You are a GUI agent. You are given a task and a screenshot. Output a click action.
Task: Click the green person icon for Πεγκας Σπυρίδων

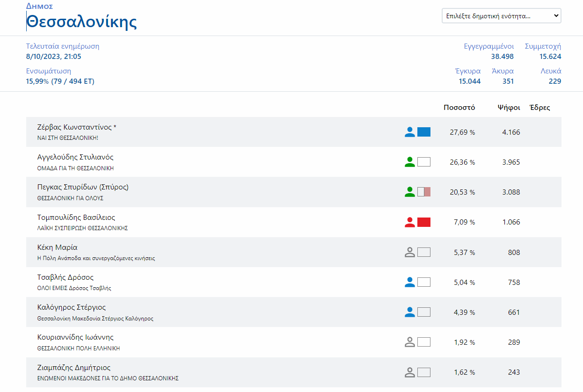pyautogui.click(x=409, y=192)
